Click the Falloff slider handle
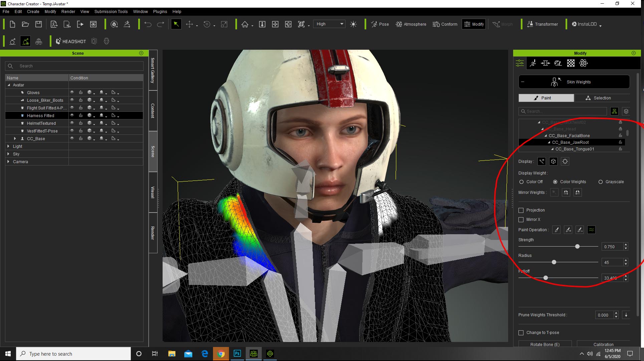The height and width of the screenshot is (361, 644). point(546,278)
